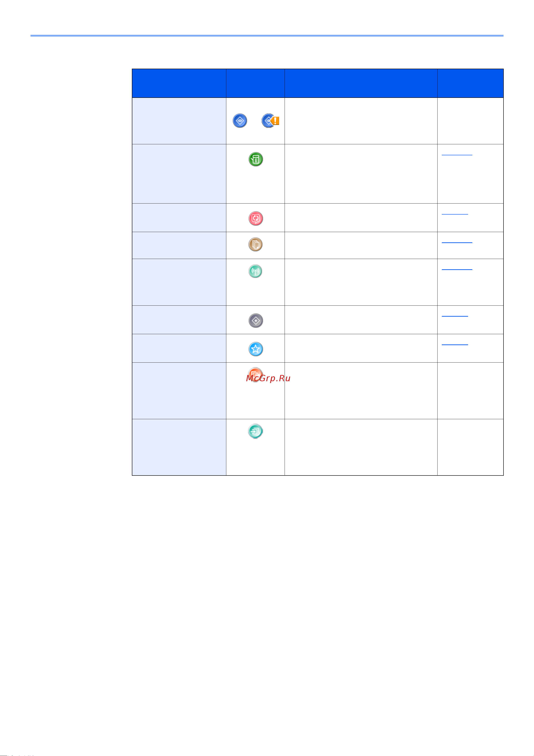This screenshot has width=534, height=756.
Task: Select the brown stacked-pages copy icon
Action: tap(255, 245)
